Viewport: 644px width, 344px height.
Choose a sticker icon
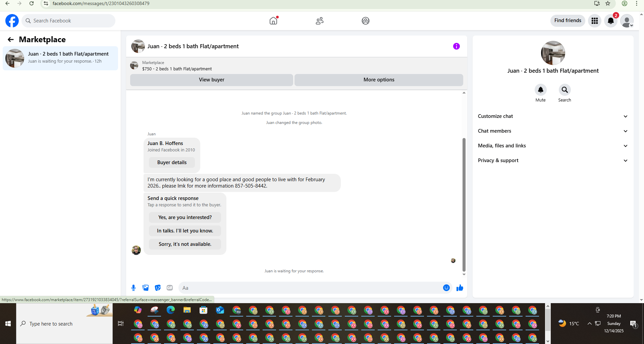pos(158,288)
